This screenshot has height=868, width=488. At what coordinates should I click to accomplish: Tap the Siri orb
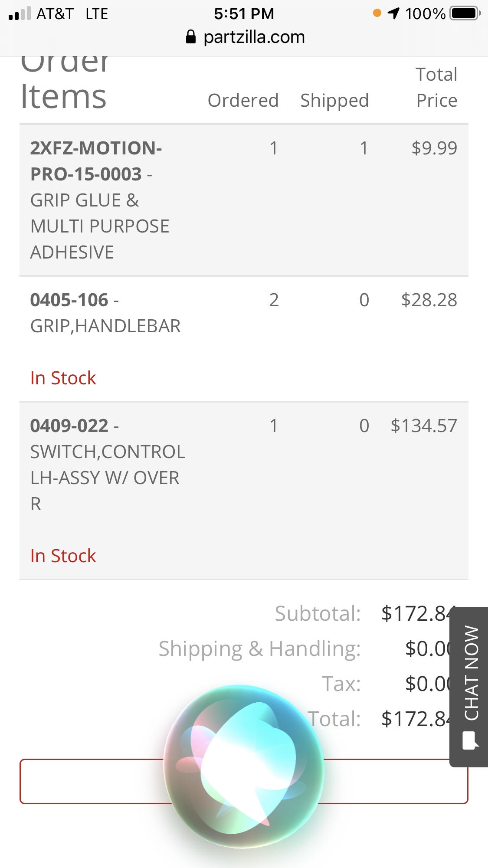[244, 766]
